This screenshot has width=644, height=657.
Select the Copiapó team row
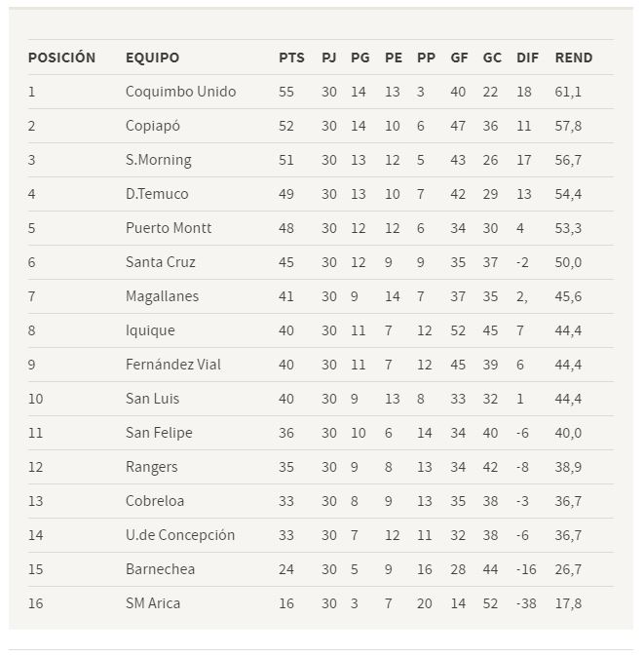(321, 126)
